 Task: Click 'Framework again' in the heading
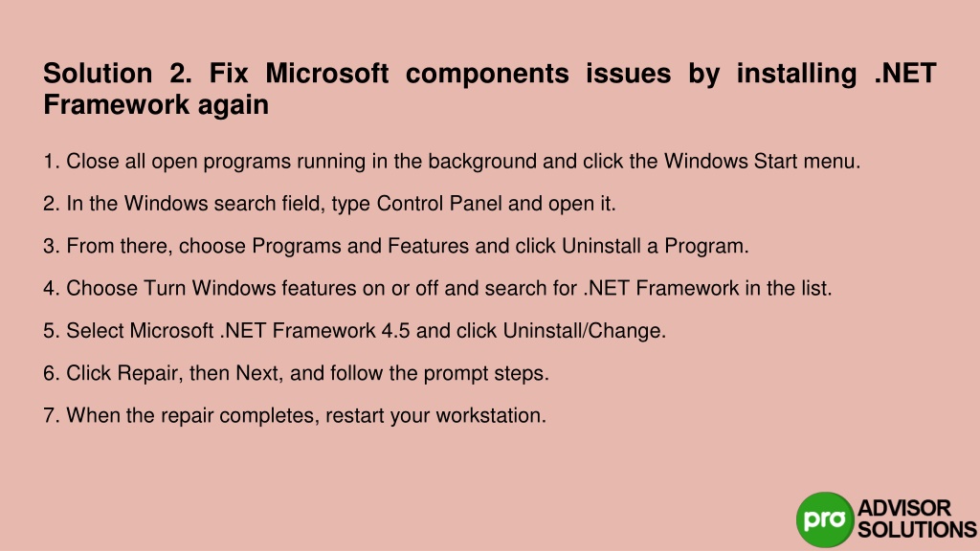(156, 104)
